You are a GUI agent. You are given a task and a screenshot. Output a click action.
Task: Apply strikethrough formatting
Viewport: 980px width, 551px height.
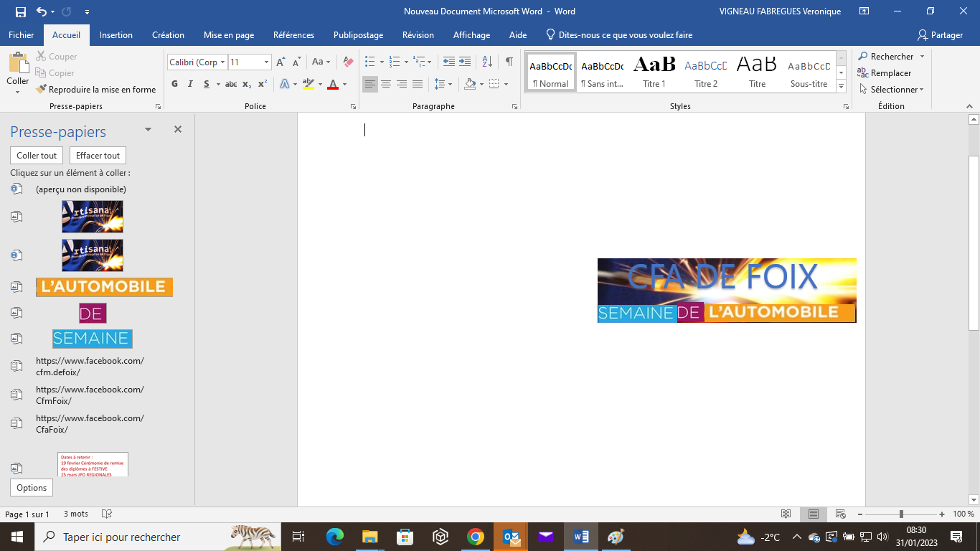click(x=231, y=84)
